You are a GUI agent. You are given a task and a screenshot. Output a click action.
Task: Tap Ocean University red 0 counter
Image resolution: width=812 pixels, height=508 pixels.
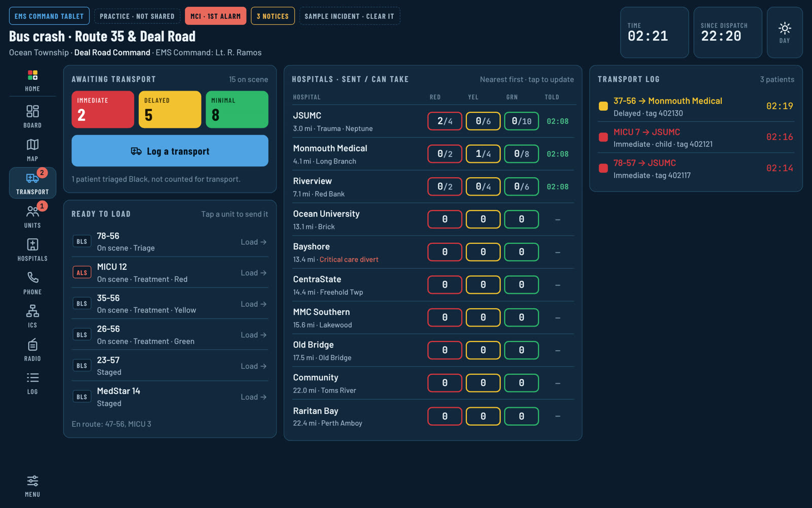tap(445, 219)
